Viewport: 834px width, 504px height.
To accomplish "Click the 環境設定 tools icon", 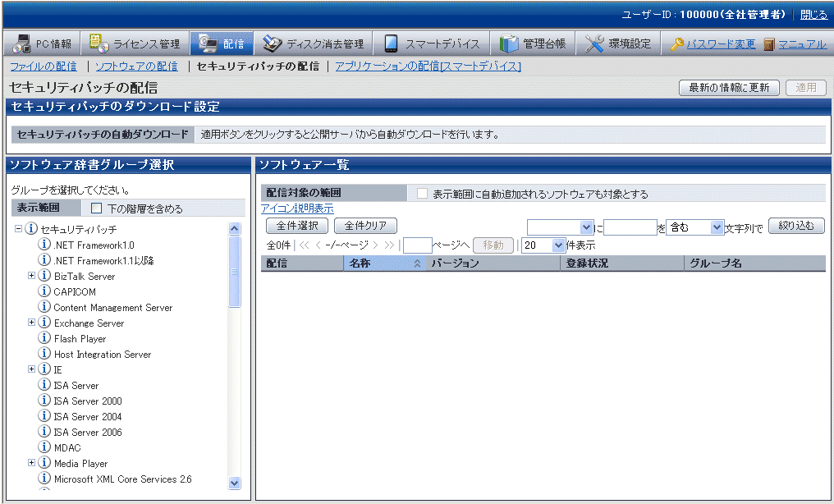I will tap(595, 44).
